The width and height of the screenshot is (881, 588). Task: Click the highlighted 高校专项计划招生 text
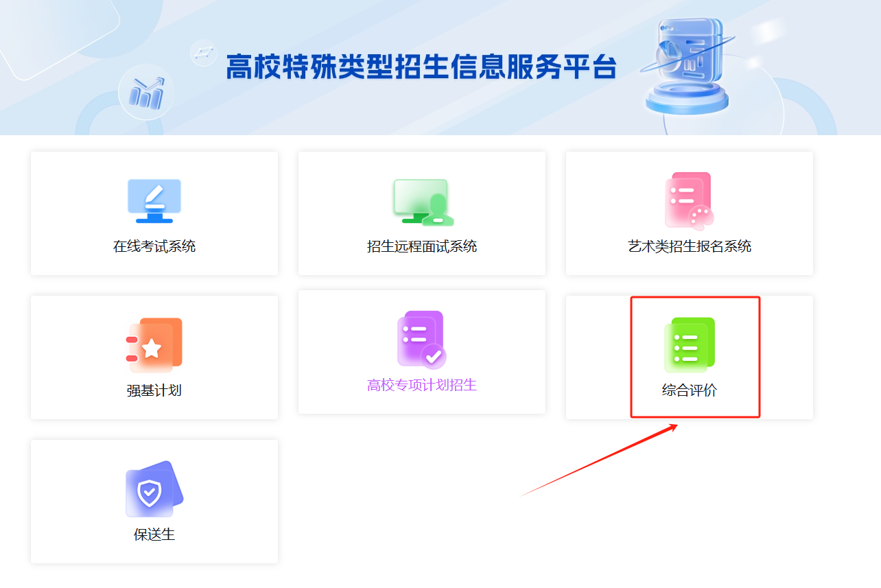pos(422,385)
